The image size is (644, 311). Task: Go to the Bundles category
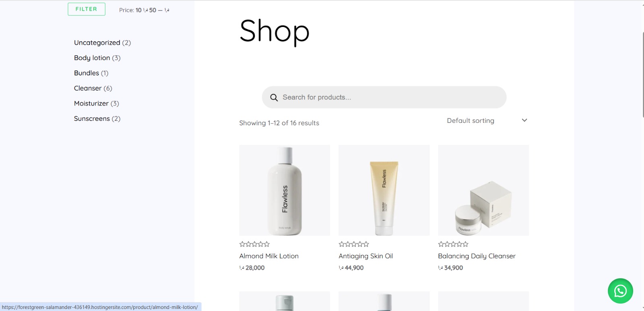87,73
